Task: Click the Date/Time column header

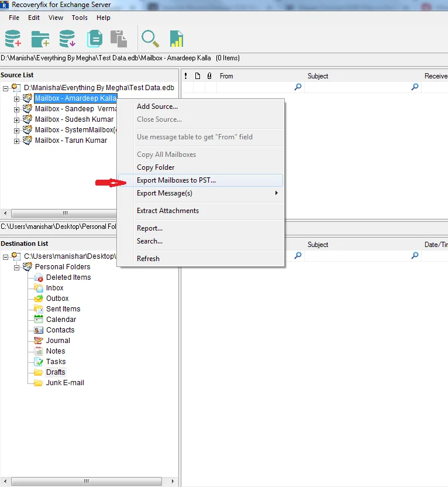Action: click(435, 245)
